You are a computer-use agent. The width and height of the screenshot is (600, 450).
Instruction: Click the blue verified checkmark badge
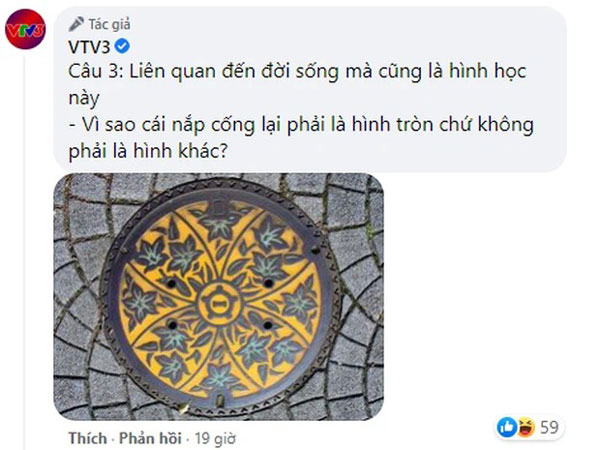[123, 46]
